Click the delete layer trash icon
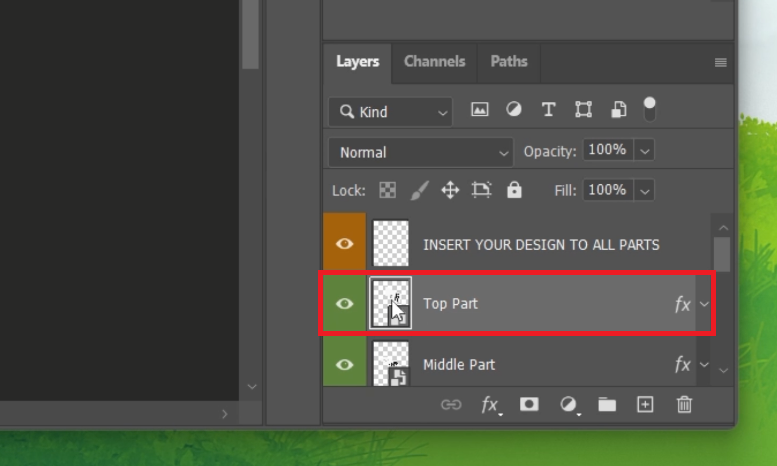The width and height of the screenshot is (777, 466). pyautogui.click(x=684, y=404)
